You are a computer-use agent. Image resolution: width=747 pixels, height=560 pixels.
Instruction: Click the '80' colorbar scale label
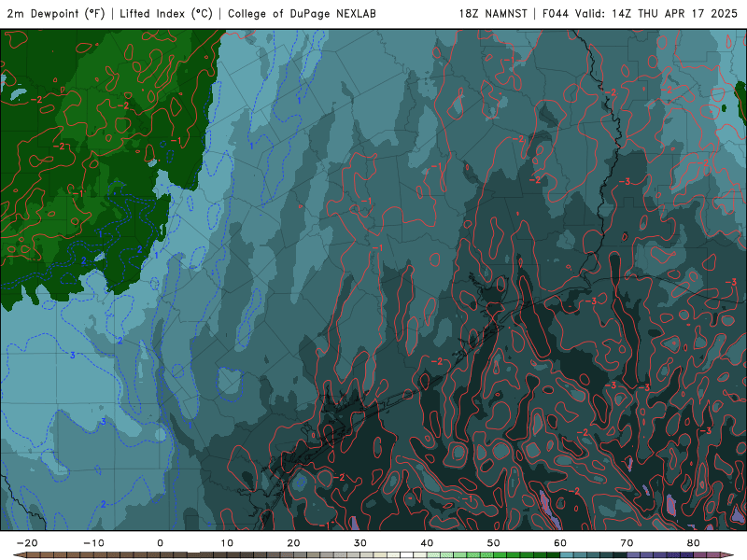(694, 543)
